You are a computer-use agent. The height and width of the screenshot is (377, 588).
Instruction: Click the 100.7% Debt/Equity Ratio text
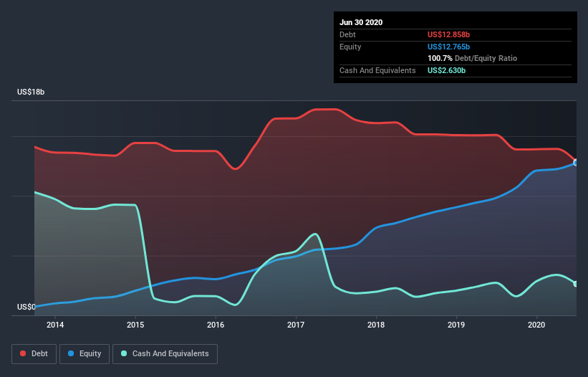click(472, 59)
